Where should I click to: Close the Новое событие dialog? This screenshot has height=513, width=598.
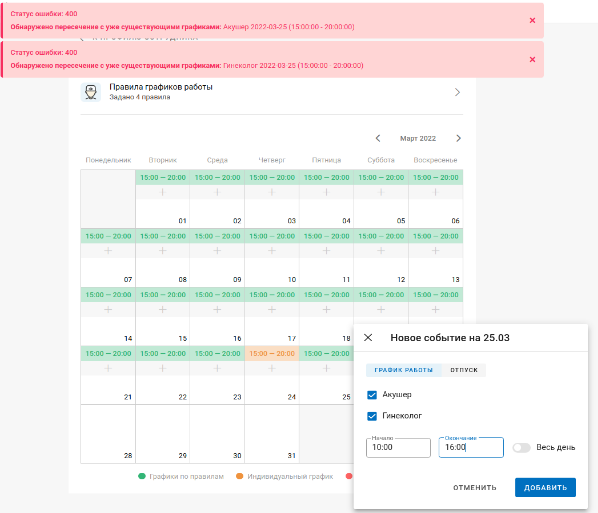(368, 338)
